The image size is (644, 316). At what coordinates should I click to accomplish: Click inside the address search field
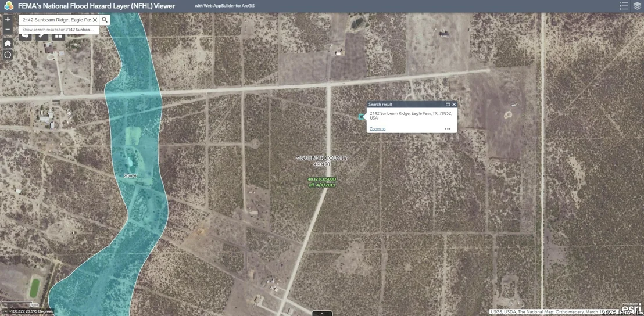56,20
